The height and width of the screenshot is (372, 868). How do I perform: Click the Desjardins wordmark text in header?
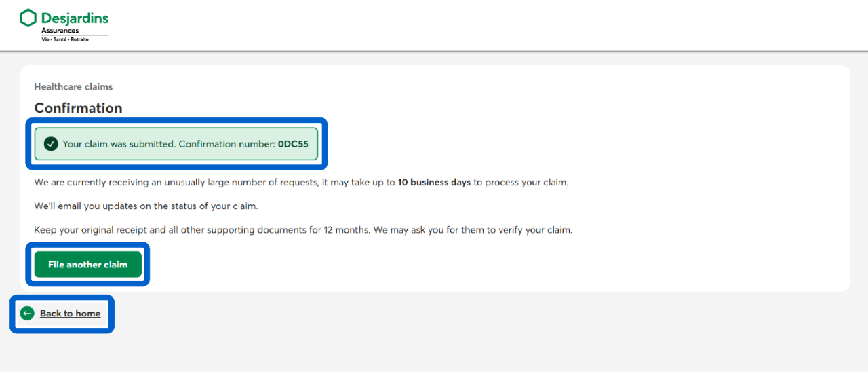75,18
